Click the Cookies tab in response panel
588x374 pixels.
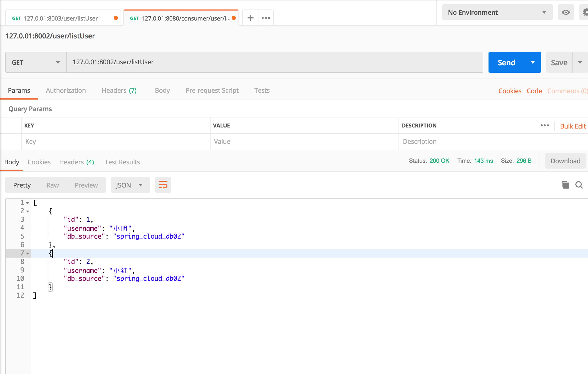[x=39, y=162]
